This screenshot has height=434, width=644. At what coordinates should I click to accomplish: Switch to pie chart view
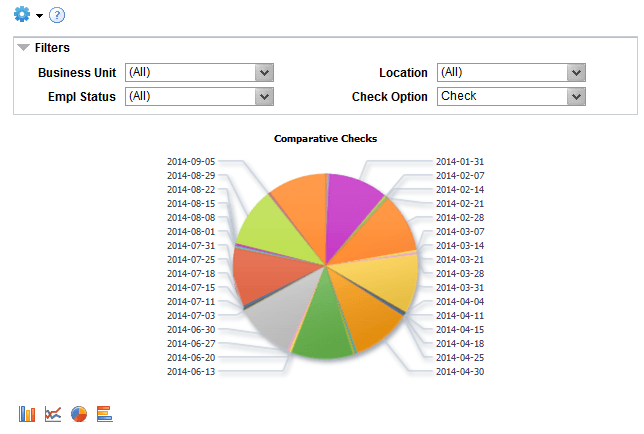[x=79, y=414]
